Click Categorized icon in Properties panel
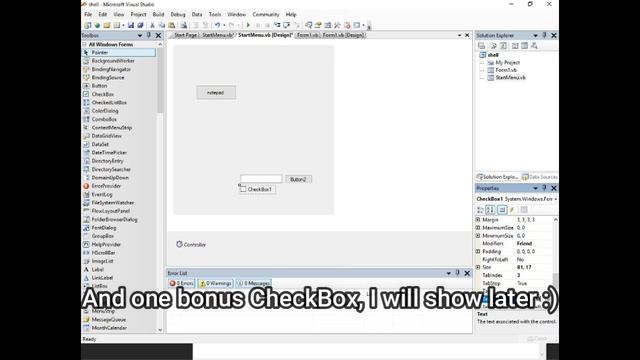The image size is (640, 360). click(x=480, y=210)
